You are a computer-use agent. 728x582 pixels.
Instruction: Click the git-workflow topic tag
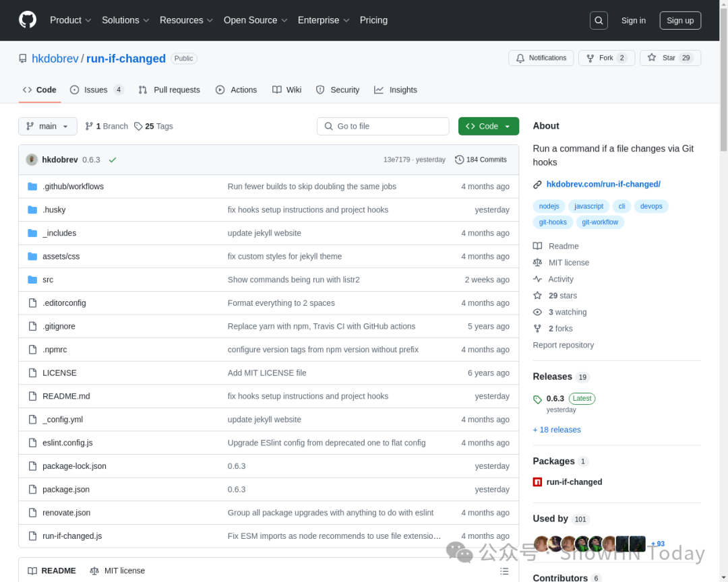(600, 222)
